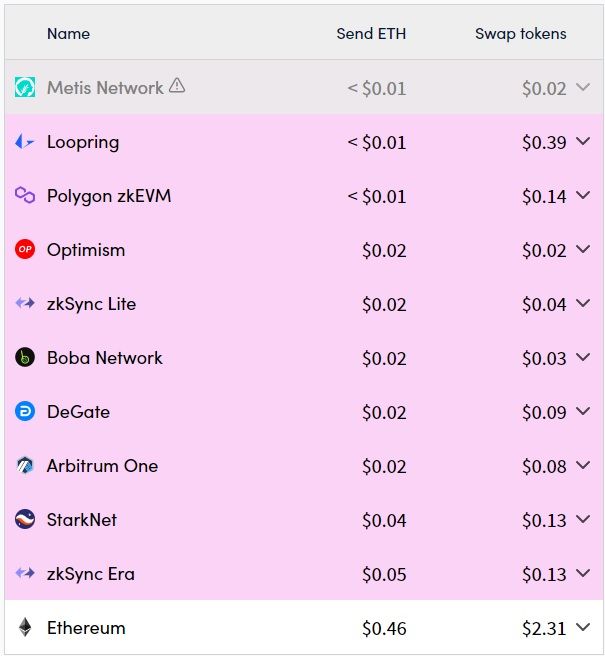This screenshot has height=656, width=605.
Task: Click the Polygon zkEVM logo icon
Action: pyautogui.click(x=25, y=196)
